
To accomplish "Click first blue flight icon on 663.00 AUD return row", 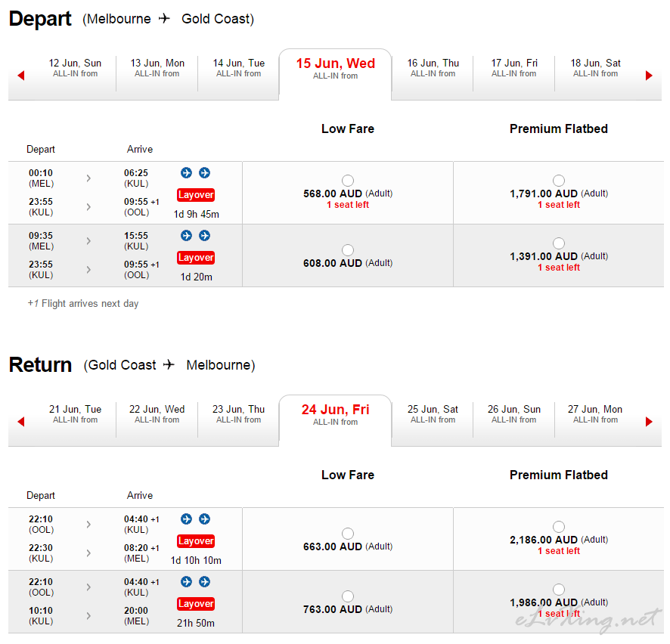I will click(186, 519).
